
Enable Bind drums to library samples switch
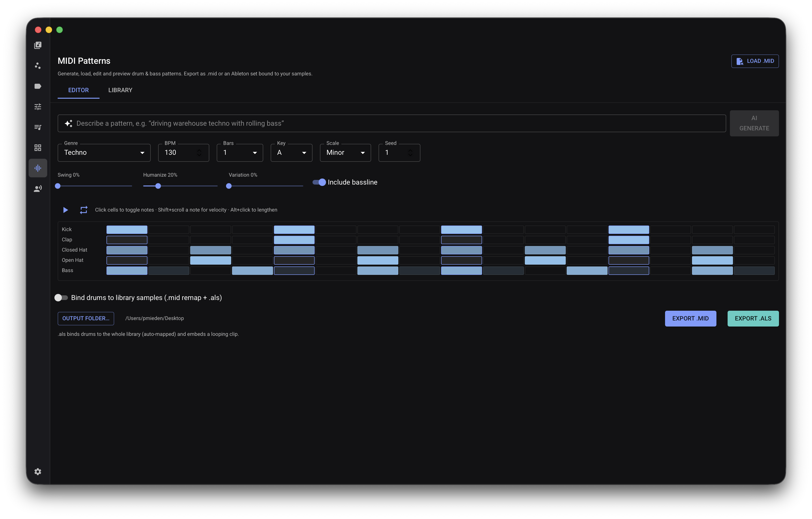click(61, 298)
